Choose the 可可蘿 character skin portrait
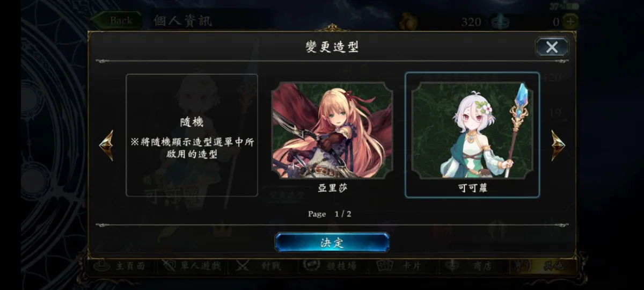This screenshot has width=644, height=290. [x=472, y=130]
